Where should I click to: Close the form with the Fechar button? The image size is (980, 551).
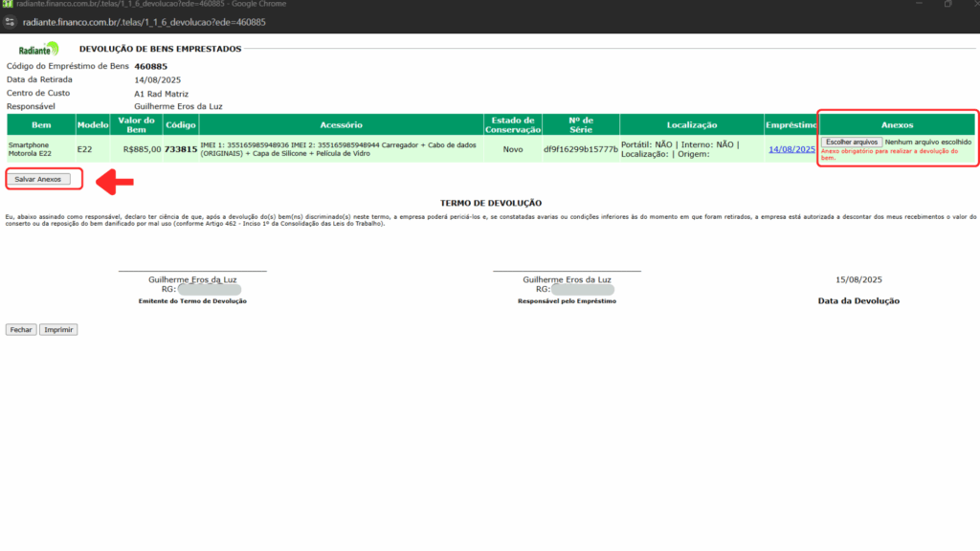(x=21, y=329)
